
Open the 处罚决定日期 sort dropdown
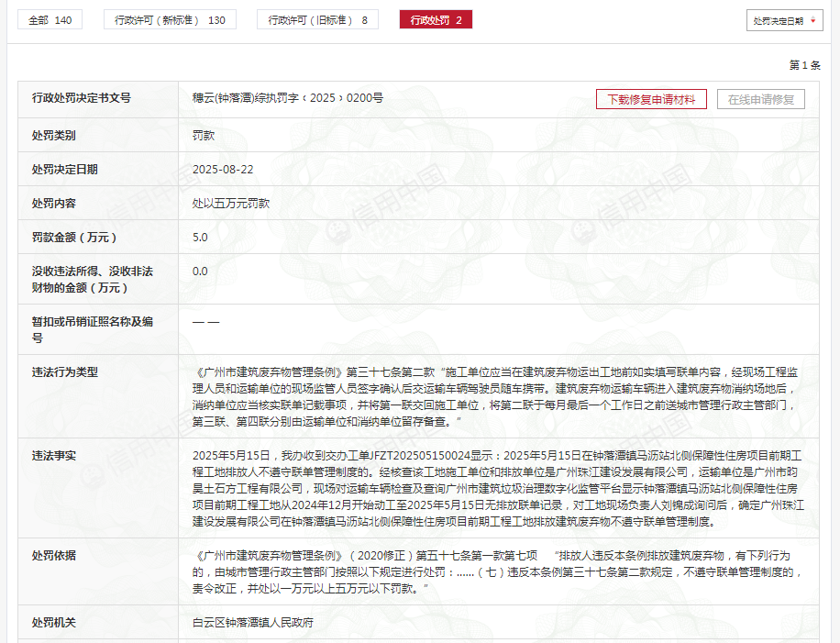(784, 20)
